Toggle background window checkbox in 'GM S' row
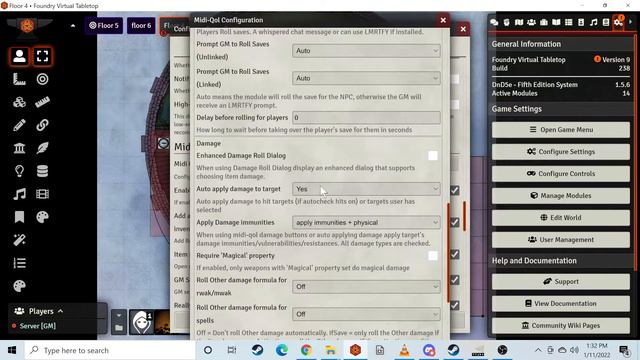 pos(455,280)
